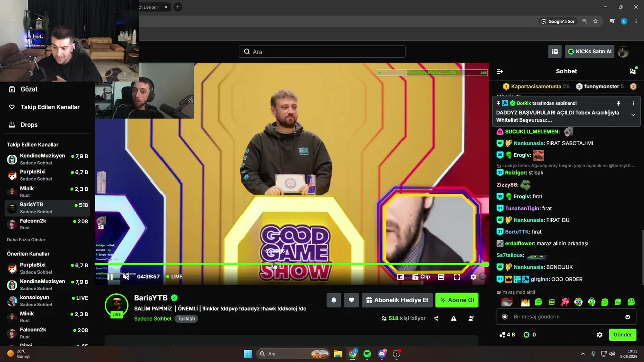This screenshot has width=644, height=362.
Task: Switch the player to fullscreen
Action: pos(457,277)
